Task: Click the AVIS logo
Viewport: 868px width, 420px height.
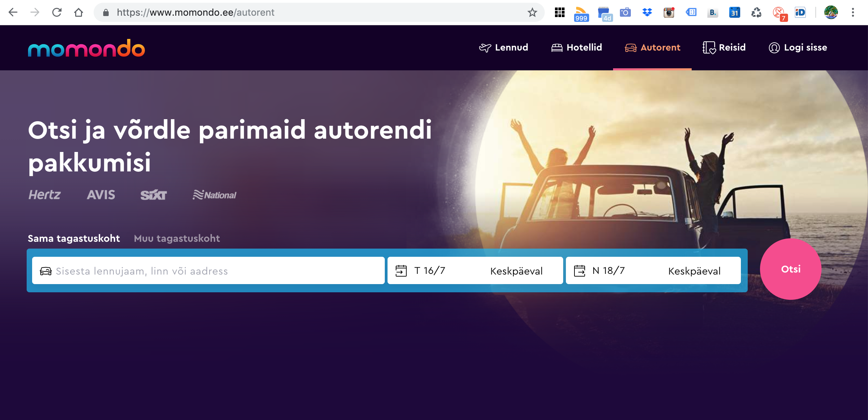Action: click(x=101, y=195)
